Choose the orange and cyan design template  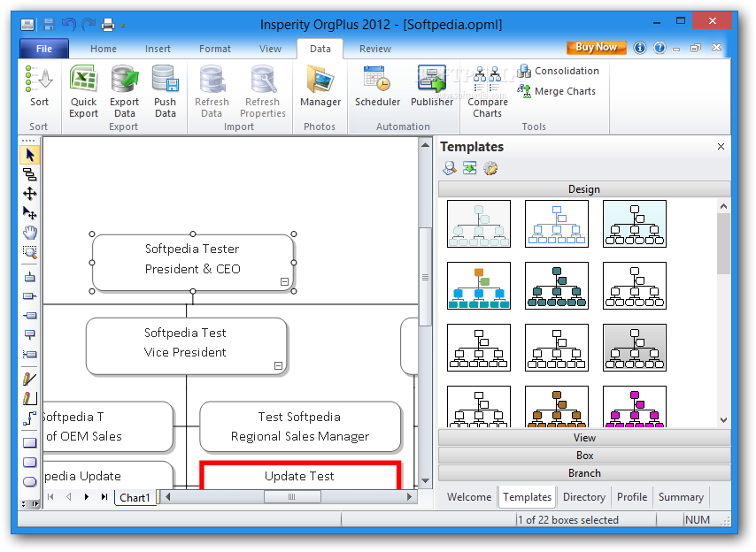479,286
